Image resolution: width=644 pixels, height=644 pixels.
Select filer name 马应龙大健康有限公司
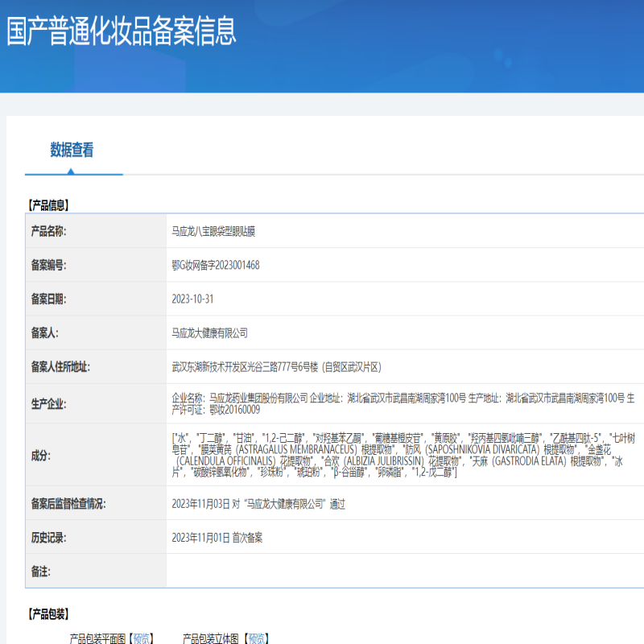pyautogui.click(x=210, y=333)
